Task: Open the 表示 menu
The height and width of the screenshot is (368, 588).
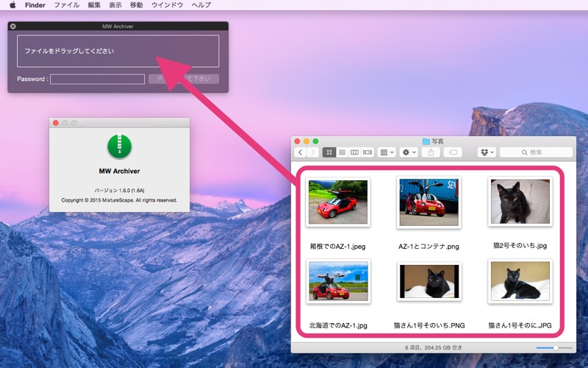Action: point(115,5)
